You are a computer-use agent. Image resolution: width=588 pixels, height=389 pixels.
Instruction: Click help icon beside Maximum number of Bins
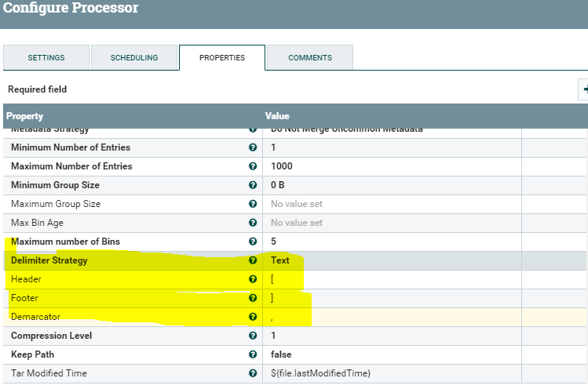click(x=253, y=242)
